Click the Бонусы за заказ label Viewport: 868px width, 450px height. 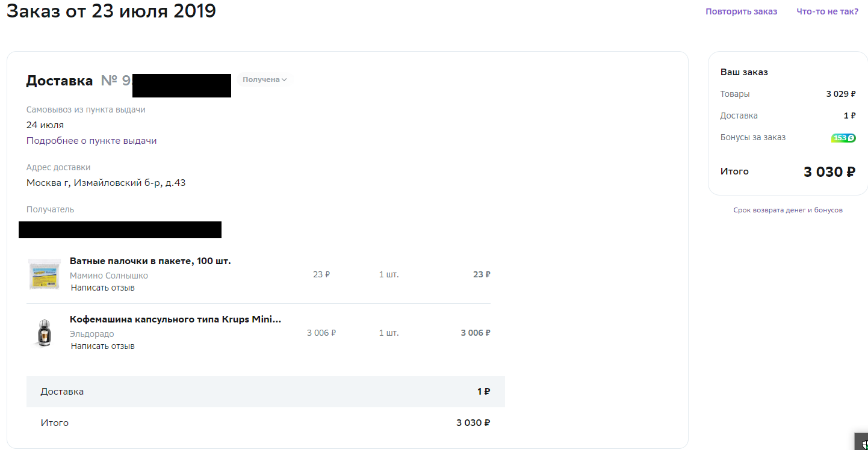coord(753,137)
